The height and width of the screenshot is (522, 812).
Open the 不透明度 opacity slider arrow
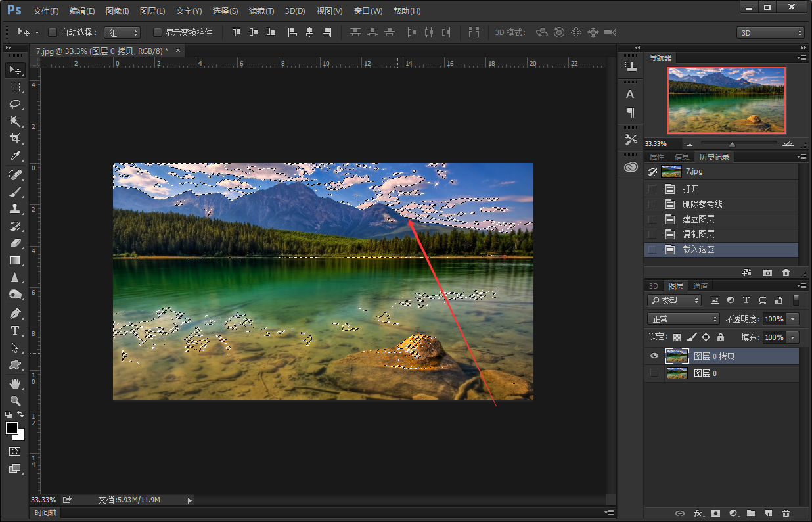point(793,319)
